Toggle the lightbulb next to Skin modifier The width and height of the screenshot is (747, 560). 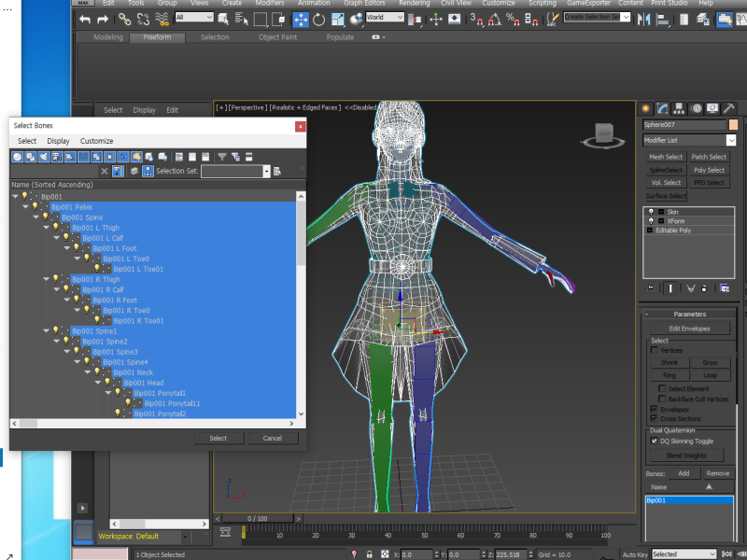pyautogui.click(x=651, y=213)
